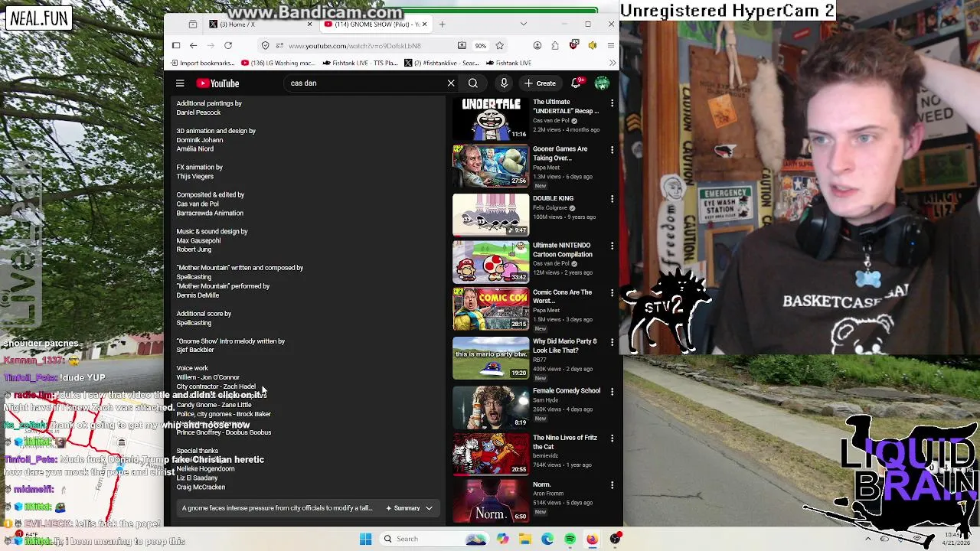
Task: Click the Create button
Action: pos(540,83)
